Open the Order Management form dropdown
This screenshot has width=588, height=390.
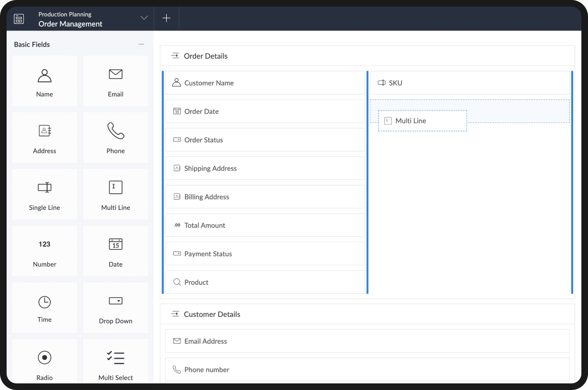click(144, 18)
